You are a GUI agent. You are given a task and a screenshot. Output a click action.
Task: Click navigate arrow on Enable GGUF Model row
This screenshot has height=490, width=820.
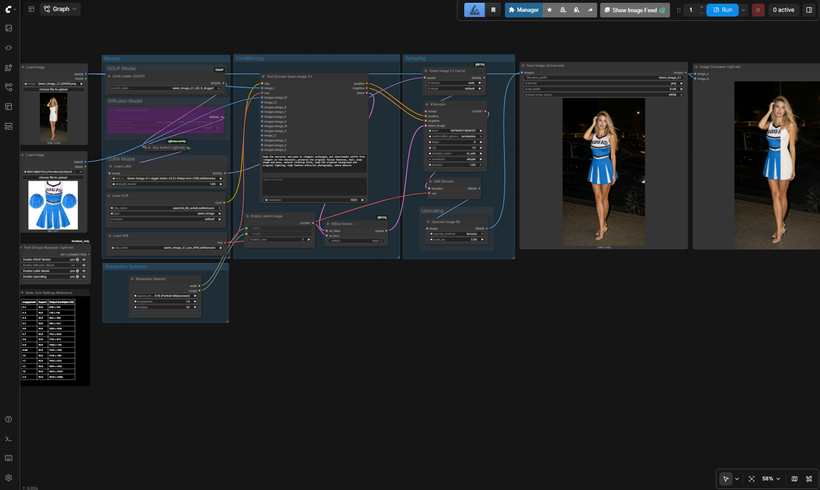84,259
